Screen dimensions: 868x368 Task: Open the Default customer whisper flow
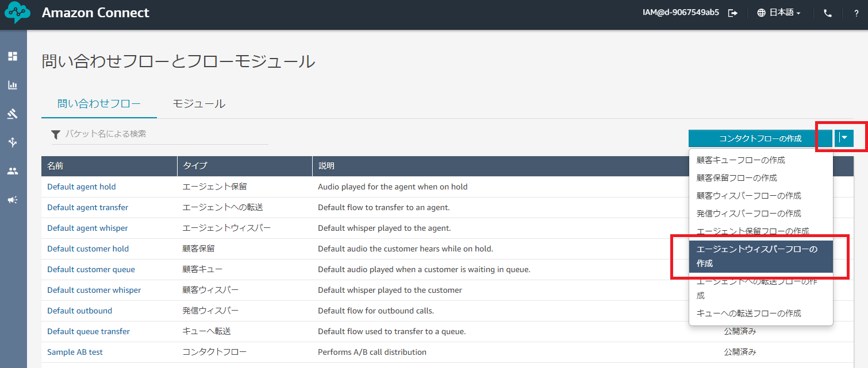[94, 290]
